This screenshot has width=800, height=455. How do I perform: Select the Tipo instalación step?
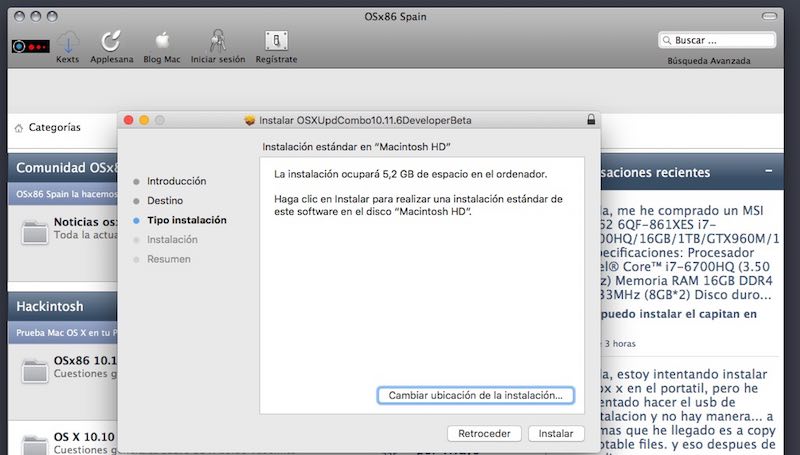coord(187,220)
